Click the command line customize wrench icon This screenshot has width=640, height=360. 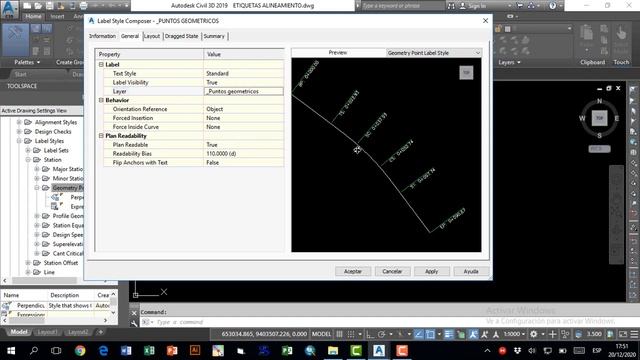click(x=134, y=323)
